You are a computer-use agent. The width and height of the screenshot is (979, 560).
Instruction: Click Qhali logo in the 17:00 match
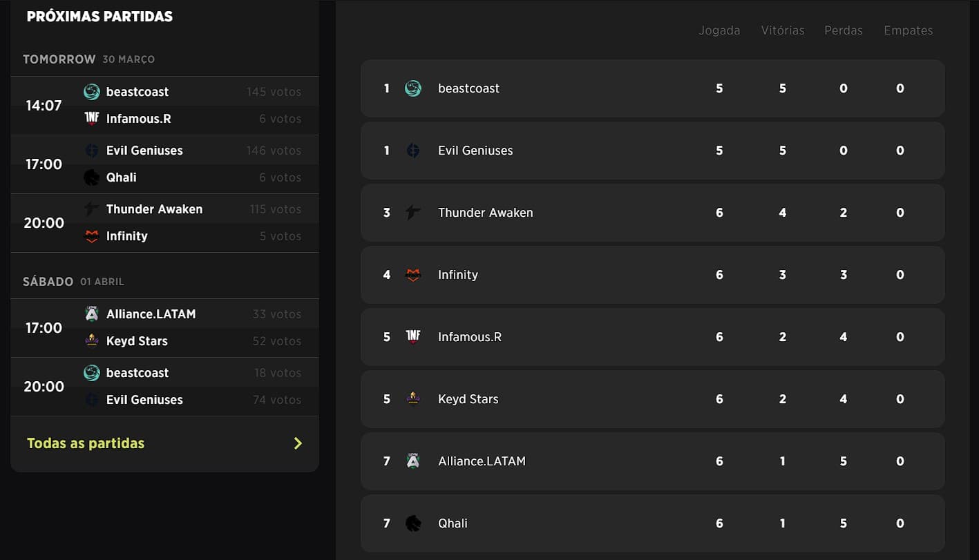pyautogui.click(x=92, y=177)
